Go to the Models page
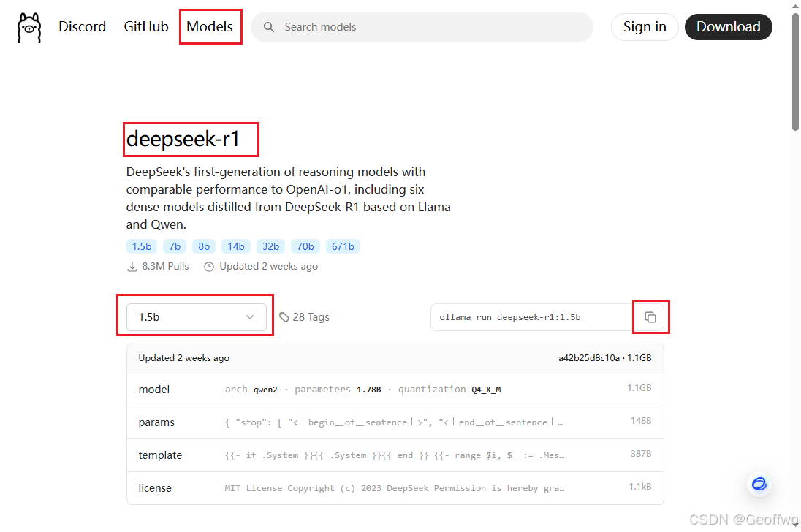Viewport: 801px width, 532px height. [210, 26]
